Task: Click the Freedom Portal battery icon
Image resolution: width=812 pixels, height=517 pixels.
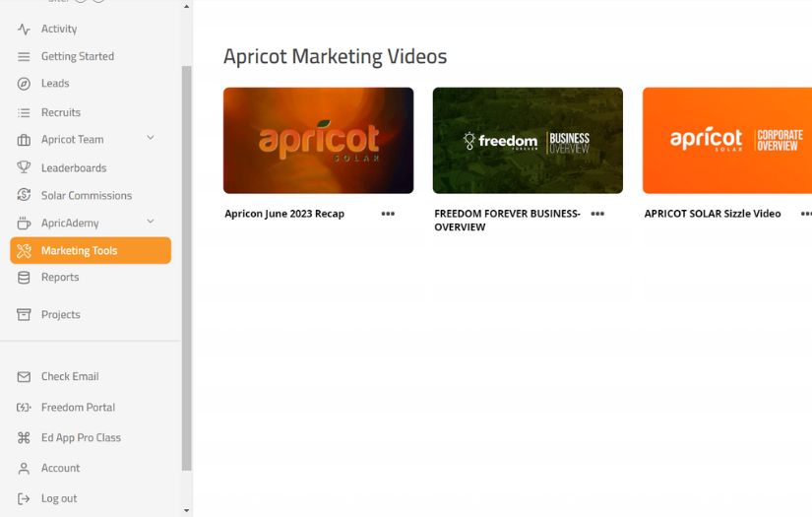Action: (24, 407)
